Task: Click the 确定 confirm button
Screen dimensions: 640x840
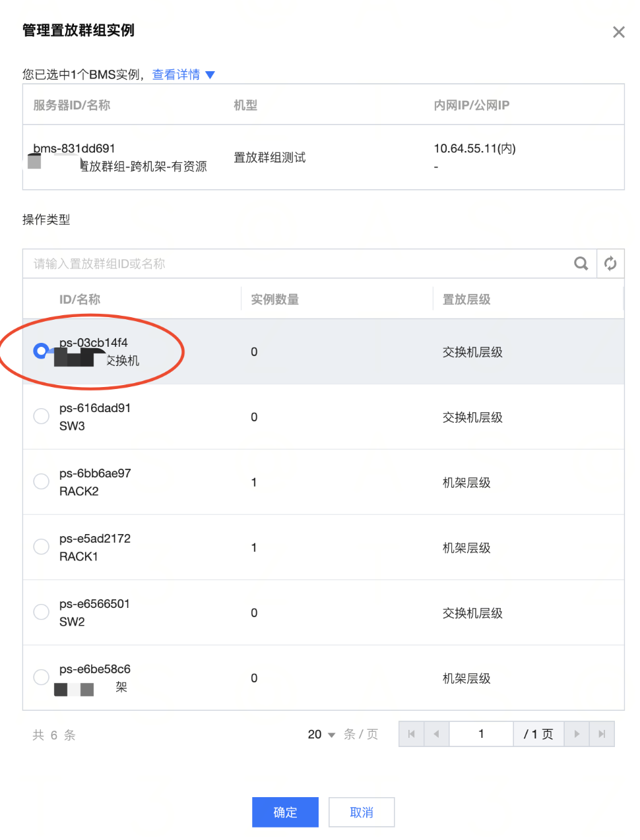Action: coord(285,812)
